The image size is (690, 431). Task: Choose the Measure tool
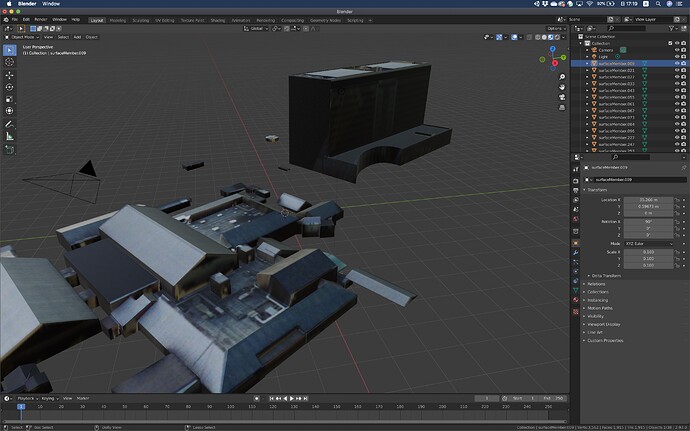click(10, 135)
